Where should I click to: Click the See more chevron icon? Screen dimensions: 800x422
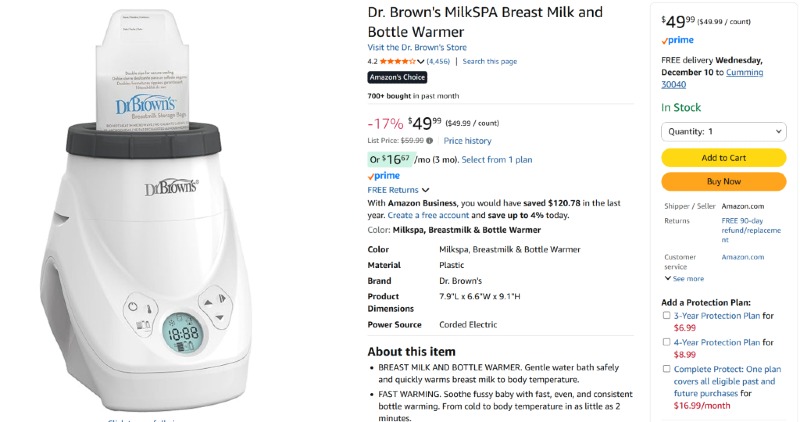pos(667,279)
